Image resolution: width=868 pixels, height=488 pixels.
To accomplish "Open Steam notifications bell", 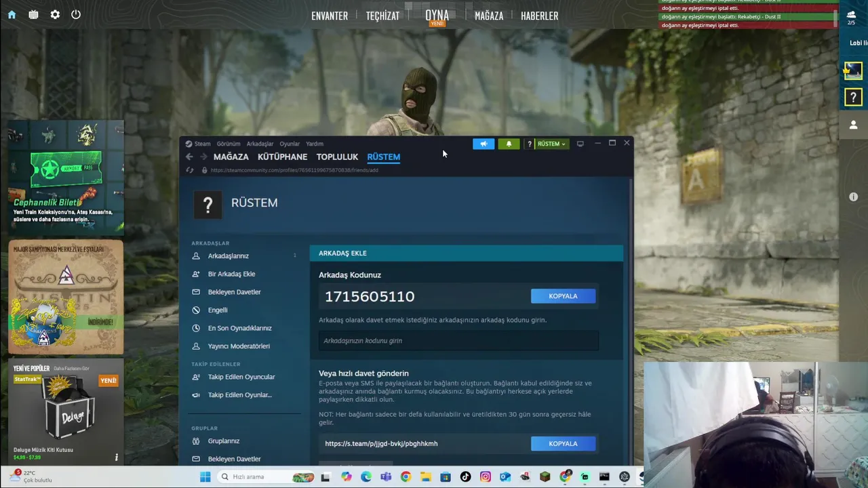I will point(509,144).
